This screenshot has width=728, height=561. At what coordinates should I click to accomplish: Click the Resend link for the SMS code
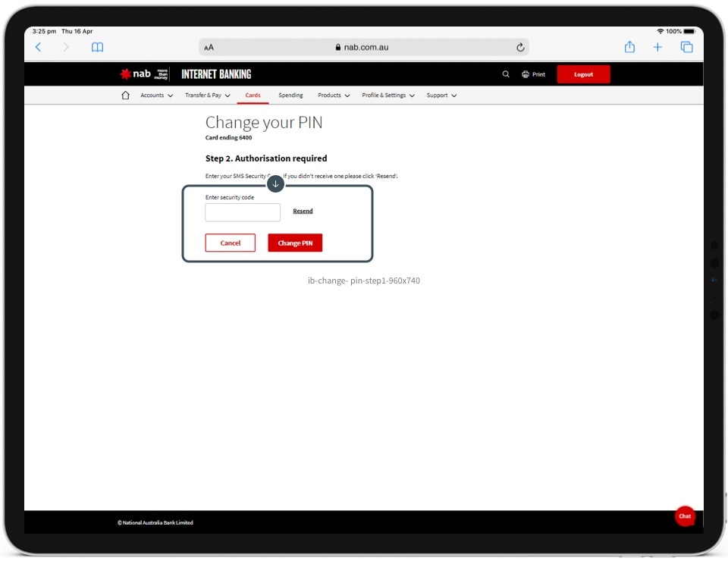click(x=303, y=211)
